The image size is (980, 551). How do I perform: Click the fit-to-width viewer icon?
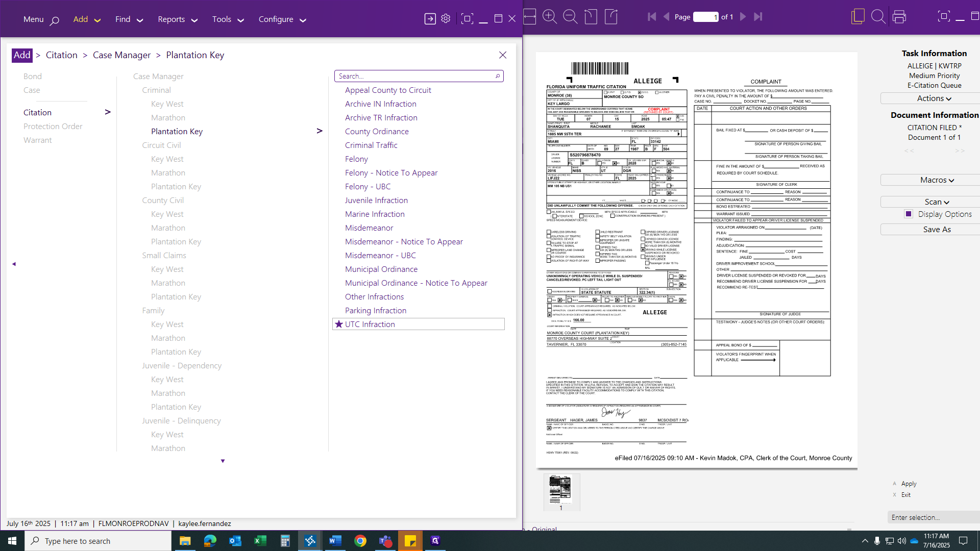(530, 17)
